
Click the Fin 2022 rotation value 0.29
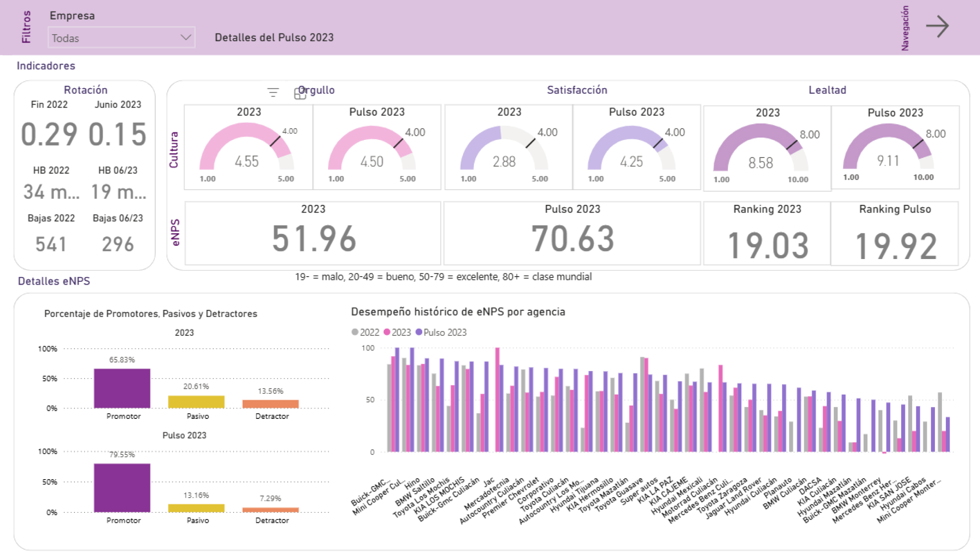[x=49, y=134]
